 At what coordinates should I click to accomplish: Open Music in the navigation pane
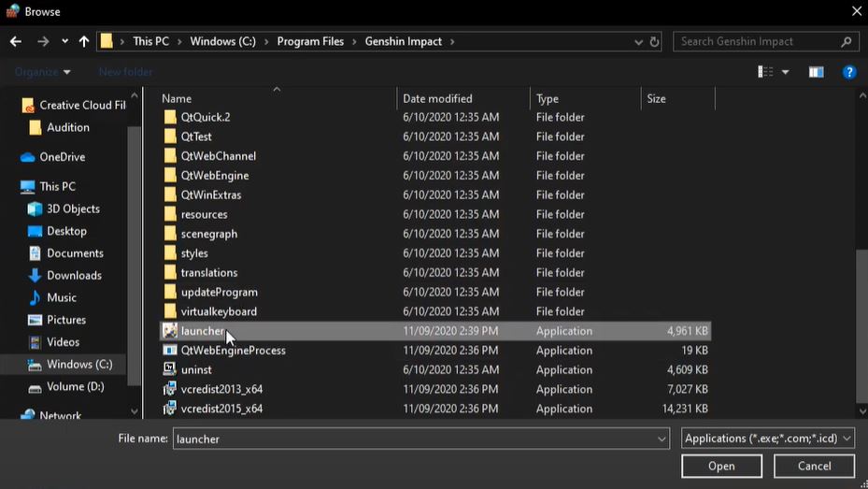[52, 297]
